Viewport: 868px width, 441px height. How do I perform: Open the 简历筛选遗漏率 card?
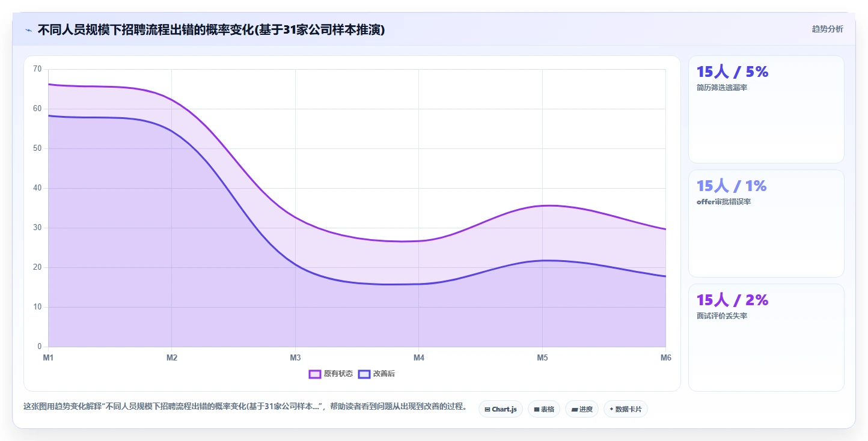pos(766,109)
